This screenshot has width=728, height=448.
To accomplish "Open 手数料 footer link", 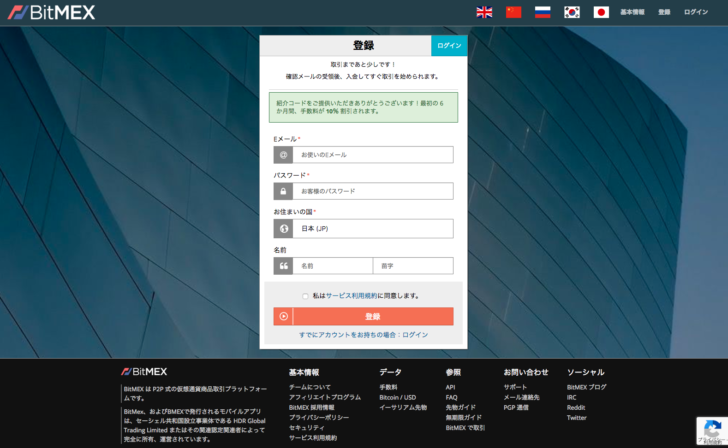I will [388, 387].
